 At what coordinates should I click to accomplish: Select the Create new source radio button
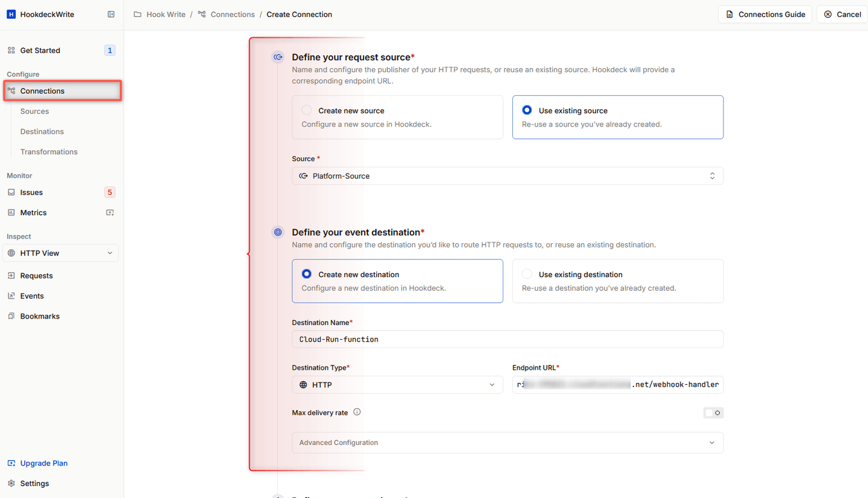306,110
